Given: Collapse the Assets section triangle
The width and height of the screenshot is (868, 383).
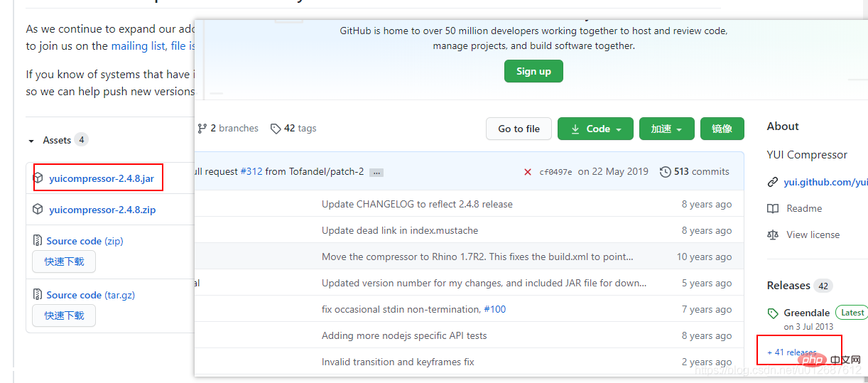Looking at the screenshot, I should (31, 141).
